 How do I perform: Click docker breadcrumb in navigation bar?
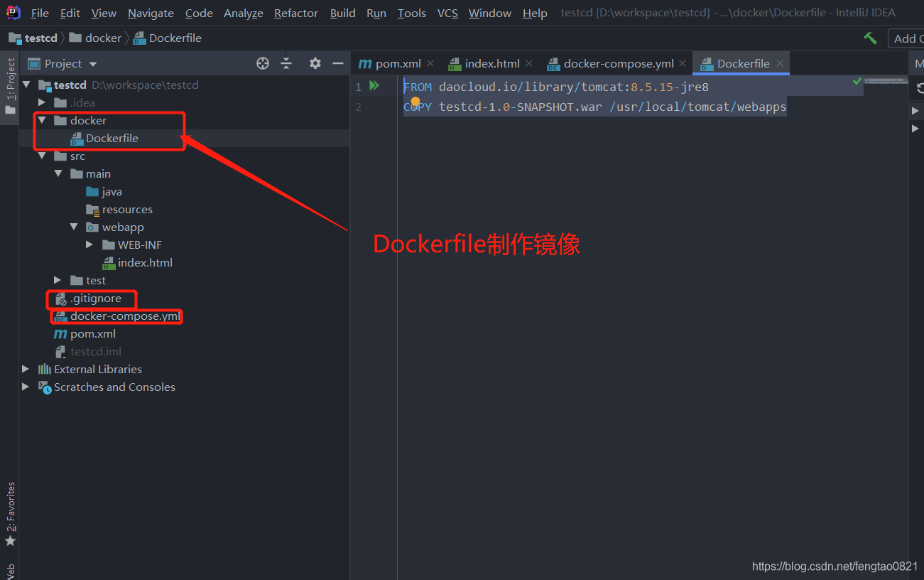tap(96, 38)
